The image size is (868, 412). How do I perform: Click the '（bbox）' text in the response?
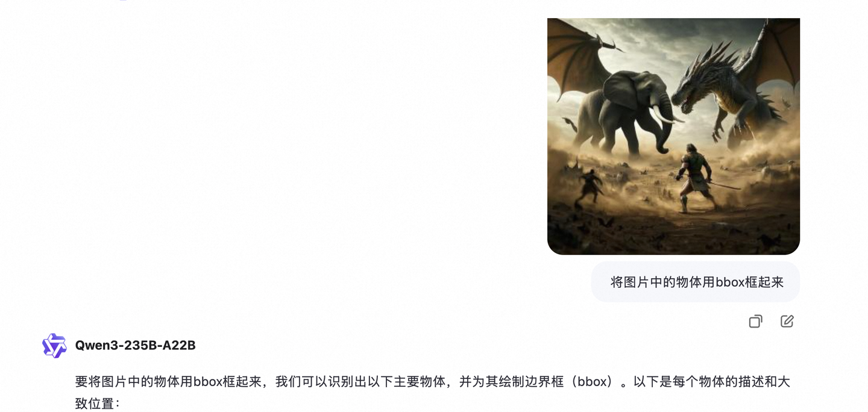[594, 382]
